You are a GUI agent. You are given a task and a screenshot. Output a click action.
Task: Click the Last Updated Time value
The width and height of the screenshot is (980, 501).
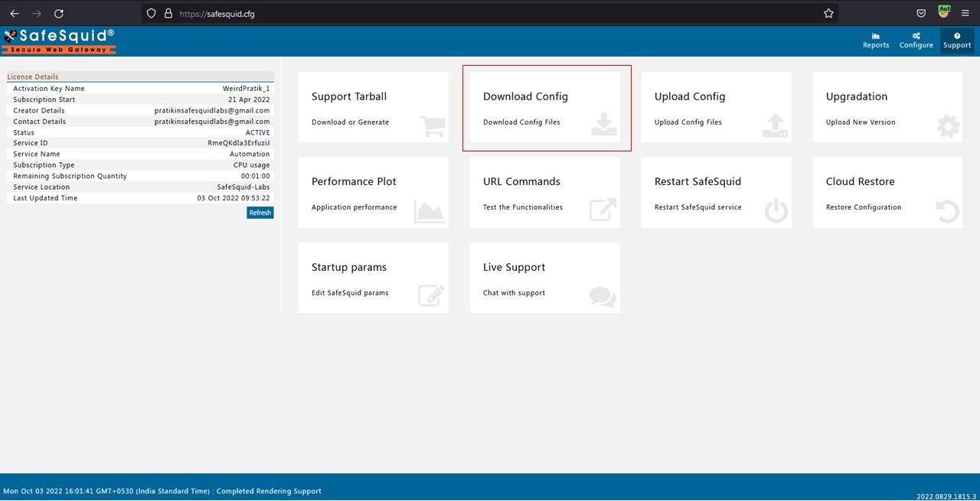coord(234,198)
